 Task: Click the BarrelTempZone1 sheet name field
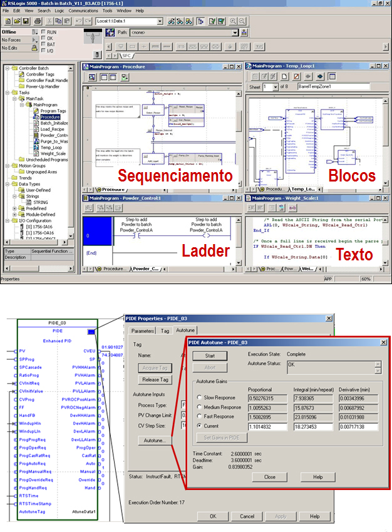coord(334,87)
